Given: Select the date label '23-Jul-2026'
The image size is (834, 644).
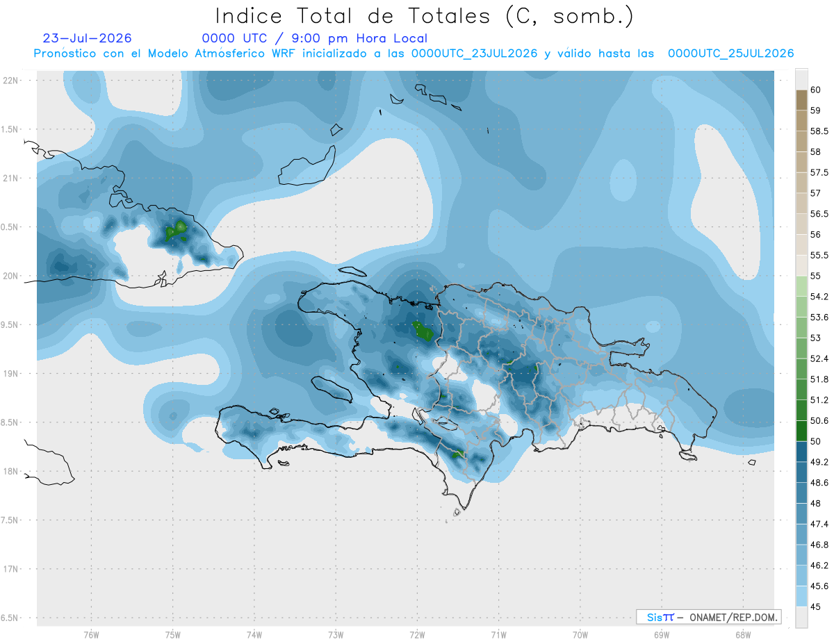Looking at the screenshot, I should pos(87,38).
